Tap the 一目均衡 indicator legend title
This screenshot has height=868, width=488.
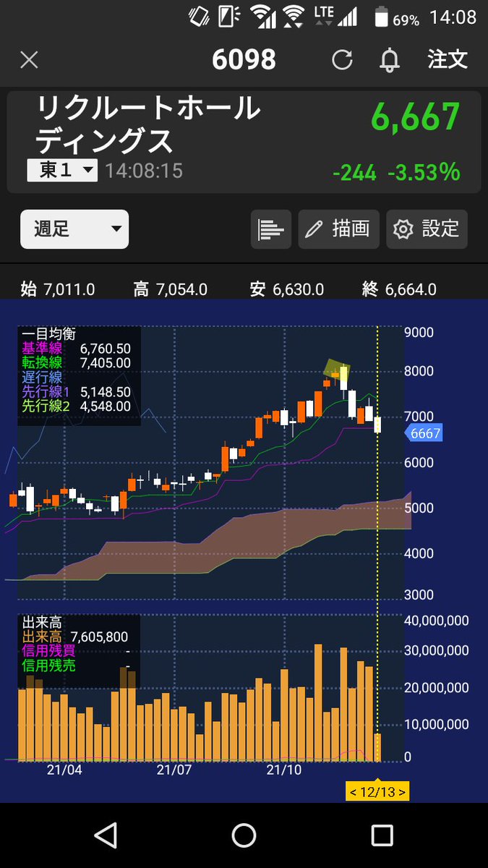click(48, 333)
